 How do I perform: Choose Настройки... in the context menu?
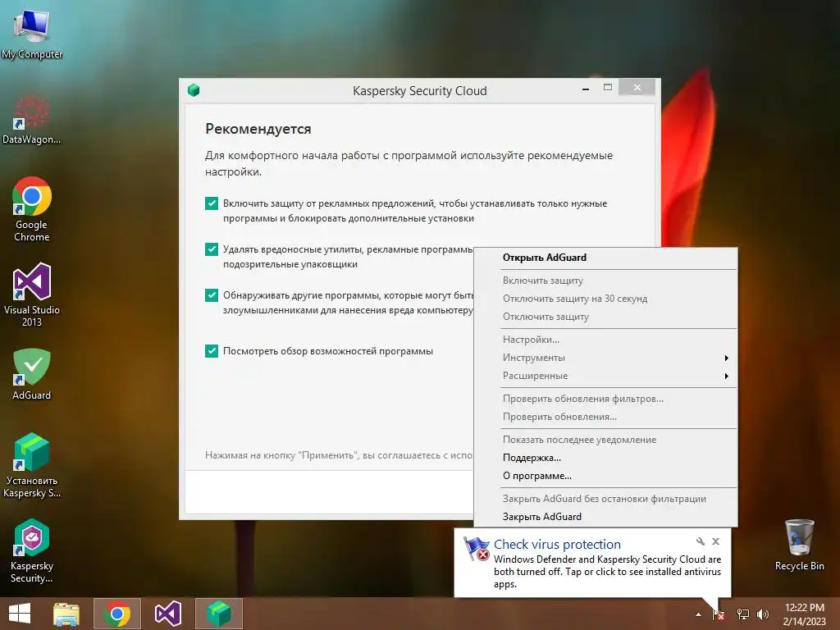[x=605, y=340]
